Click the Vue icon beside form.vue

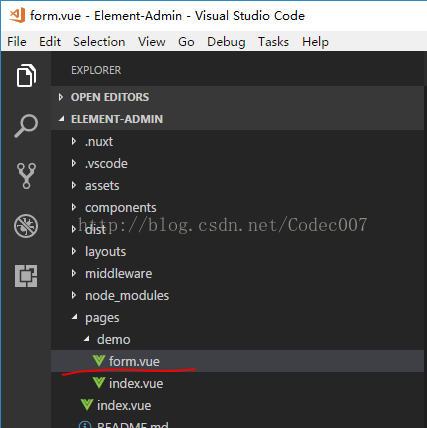tap(99, 361)
